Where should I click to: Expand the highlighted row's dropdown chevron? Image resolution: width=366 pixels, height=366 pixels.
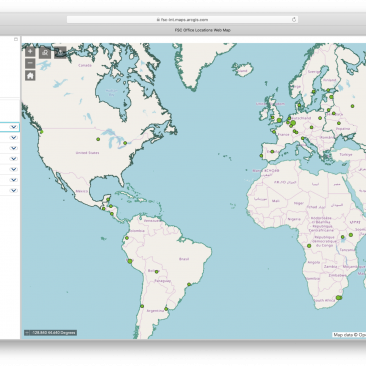tap(13, 127)
